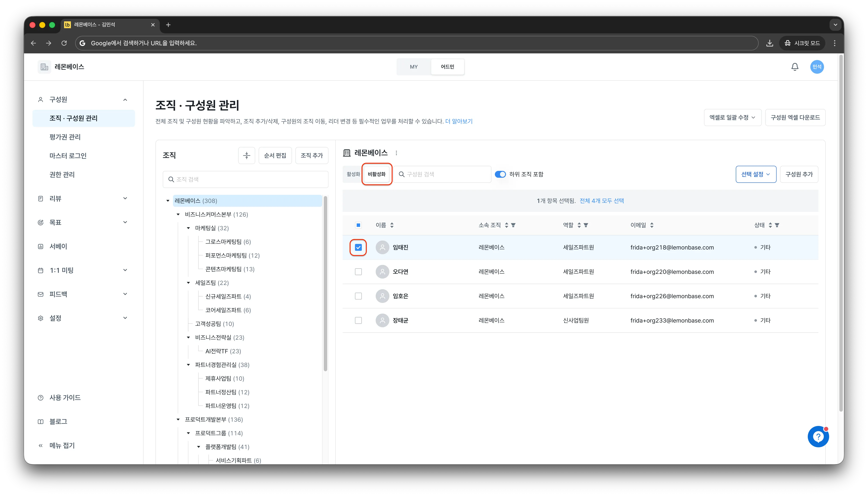Open 사용 가이드 in the sidebar
868x496 pixels.
coord(65,398)
